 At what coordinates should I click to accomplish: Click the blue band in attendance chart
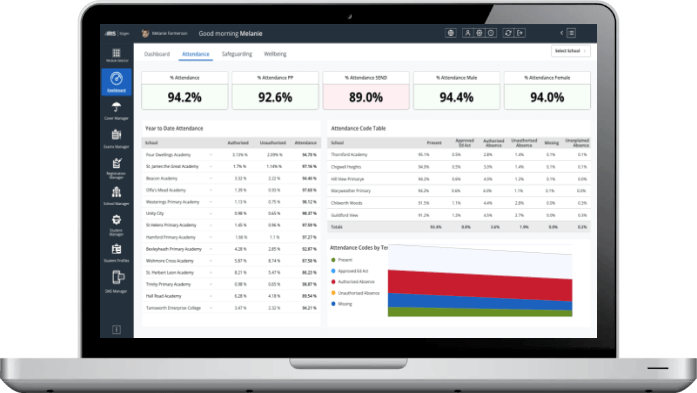pos(480,302)
